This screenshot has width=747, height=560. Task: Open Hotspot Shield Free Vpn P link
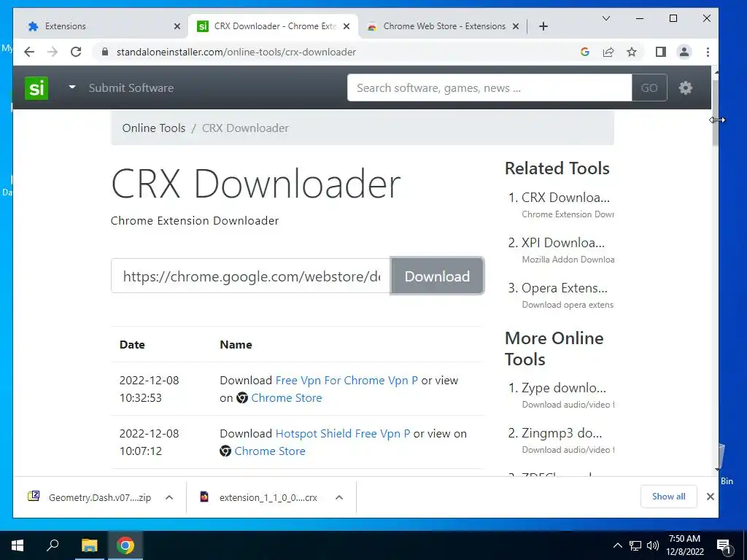[343, 434]
